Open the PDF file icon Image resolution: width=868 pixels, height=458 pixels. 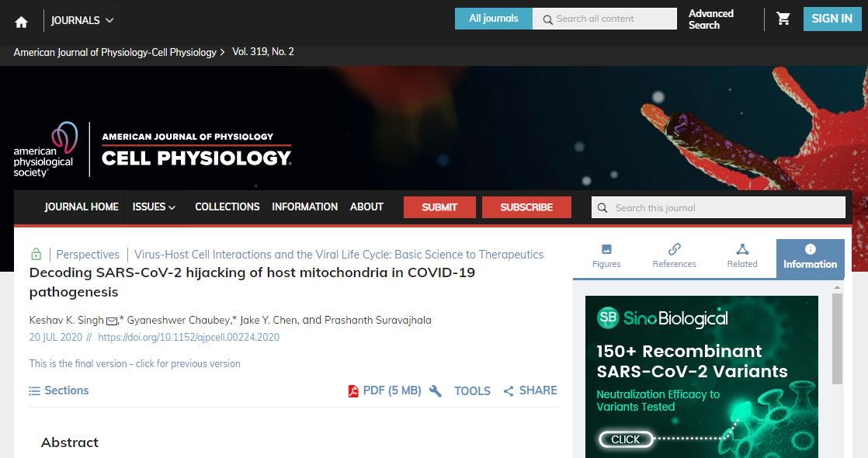pyautogui.click(x=353, y=391)
